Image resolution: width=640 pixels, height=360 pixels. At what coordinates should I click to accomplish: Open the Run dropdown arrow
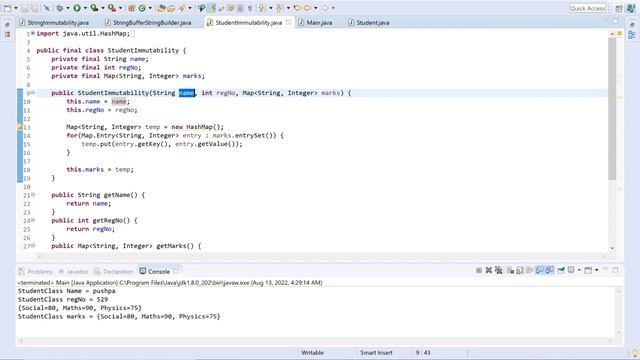pos(85,8)
